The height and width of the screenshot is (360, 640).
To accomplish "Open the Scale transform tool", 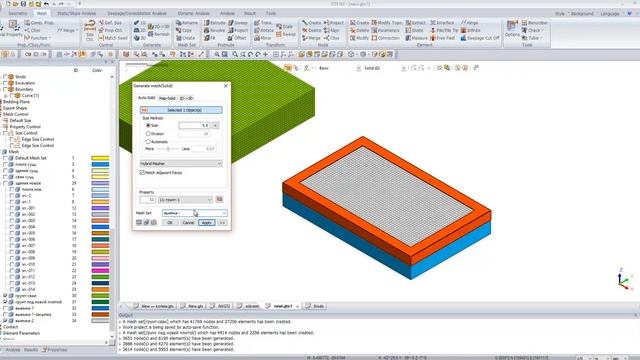I will point(284,27).
